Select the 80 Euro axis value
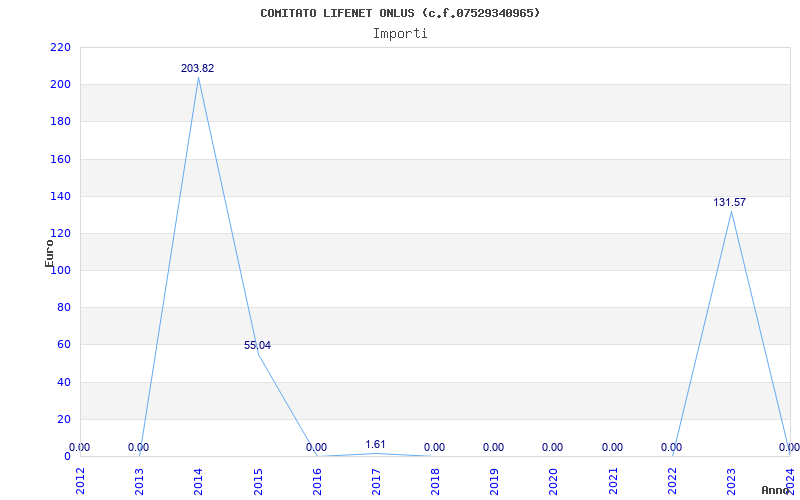Screen dimensions: 800x500 click(63, 308)
